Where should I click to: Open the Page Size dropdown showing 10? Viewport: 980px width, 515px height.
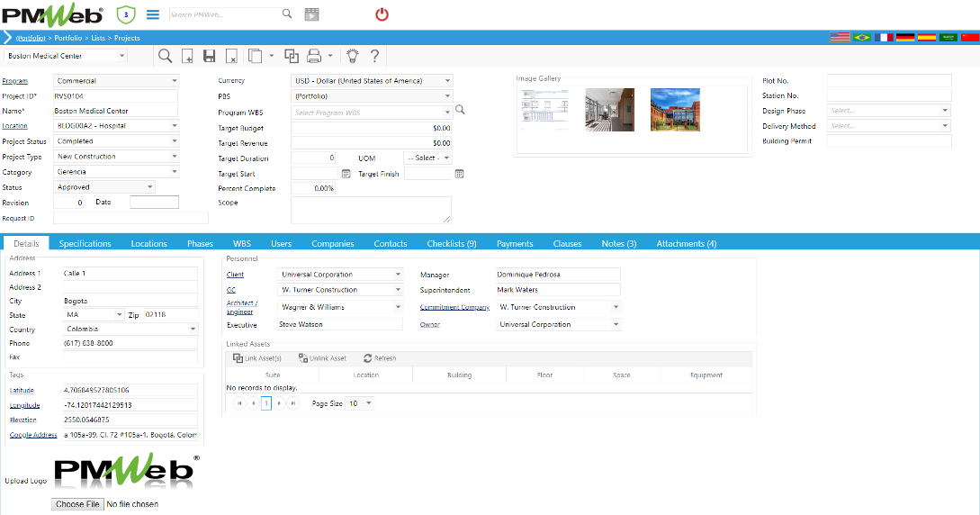coord(360,403)
